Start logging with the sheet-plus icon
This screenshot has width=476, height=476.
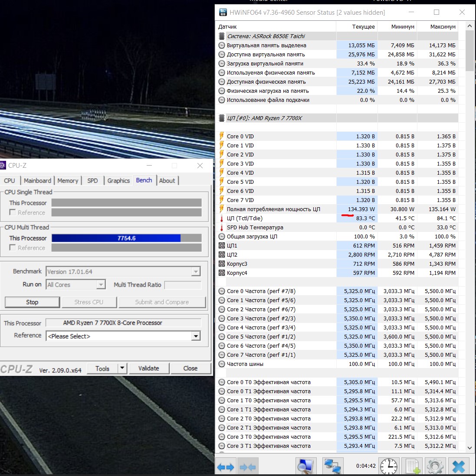(x=412, y=466)
